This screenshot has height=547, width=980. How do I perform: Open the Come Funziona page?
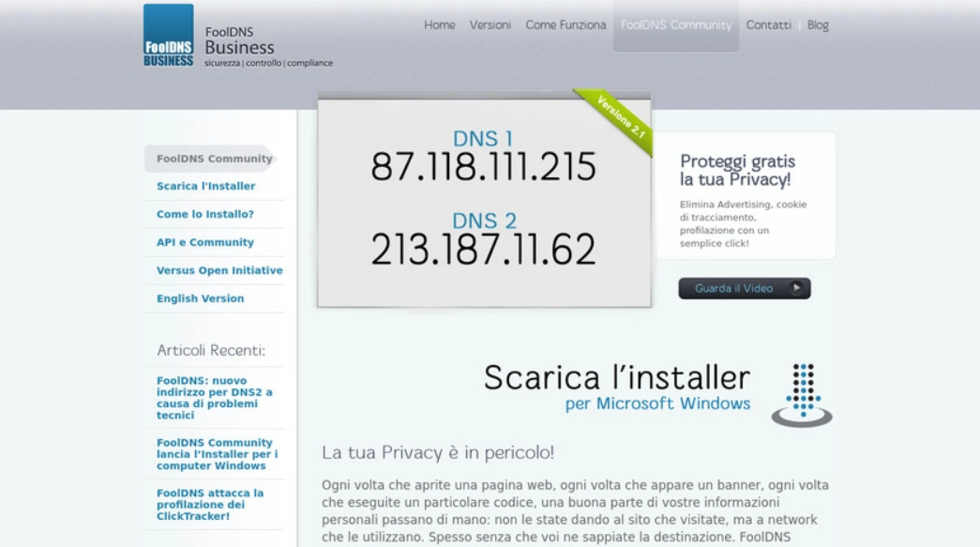565,25
